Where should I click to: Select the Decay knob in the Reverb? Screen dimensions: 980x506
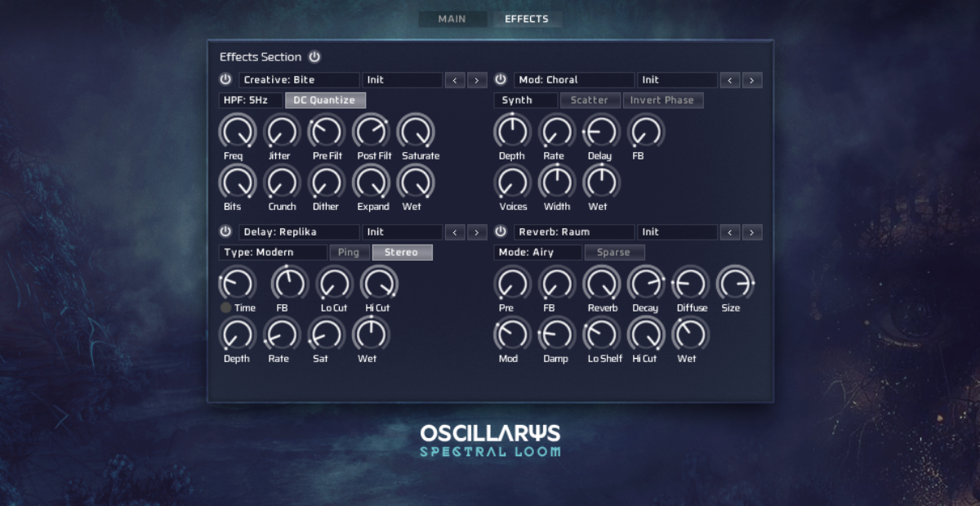coord(645,284)
